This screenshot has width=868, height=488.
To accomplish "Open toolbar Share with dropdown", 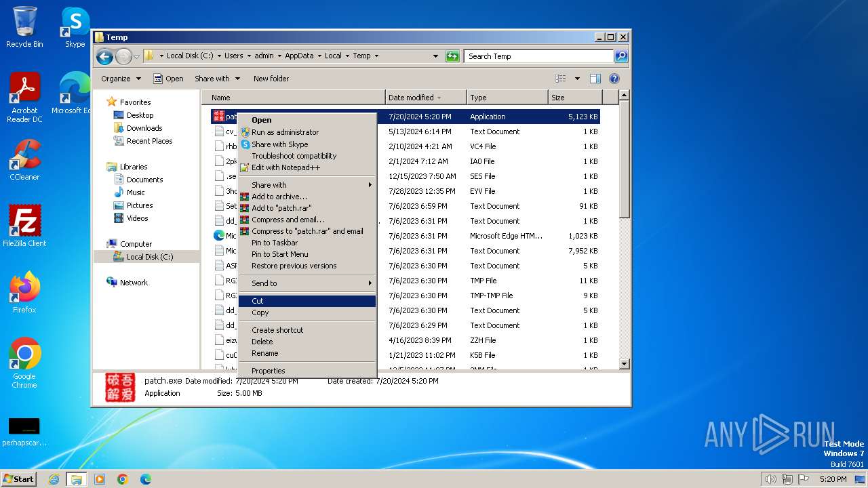I will [x=217, y=79].
